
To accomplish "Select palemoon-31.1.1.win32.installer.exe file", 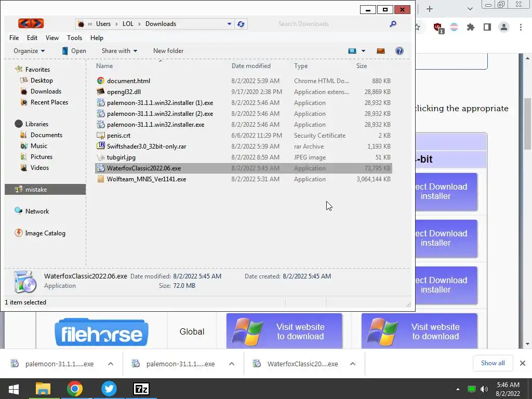I will click(155, 125).
